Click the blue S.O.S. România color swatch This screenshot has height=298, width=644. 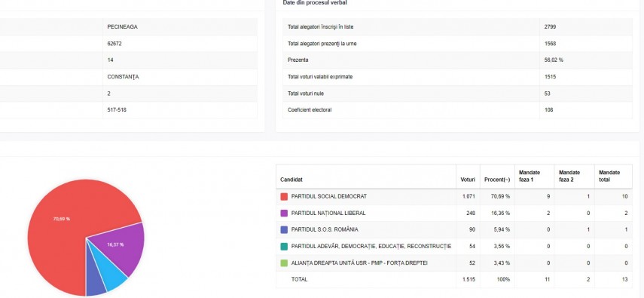[x=284, y=229]
